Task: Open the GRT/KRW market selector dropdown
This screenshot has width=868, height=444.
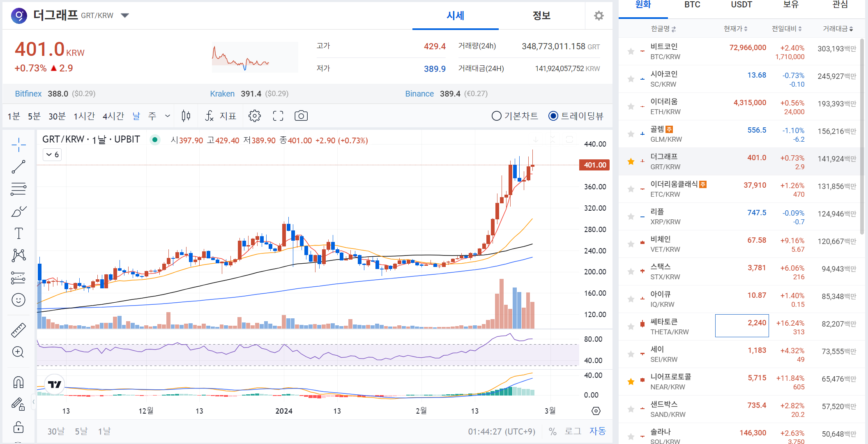Action: pyautogui.click(x=125, y=16)
